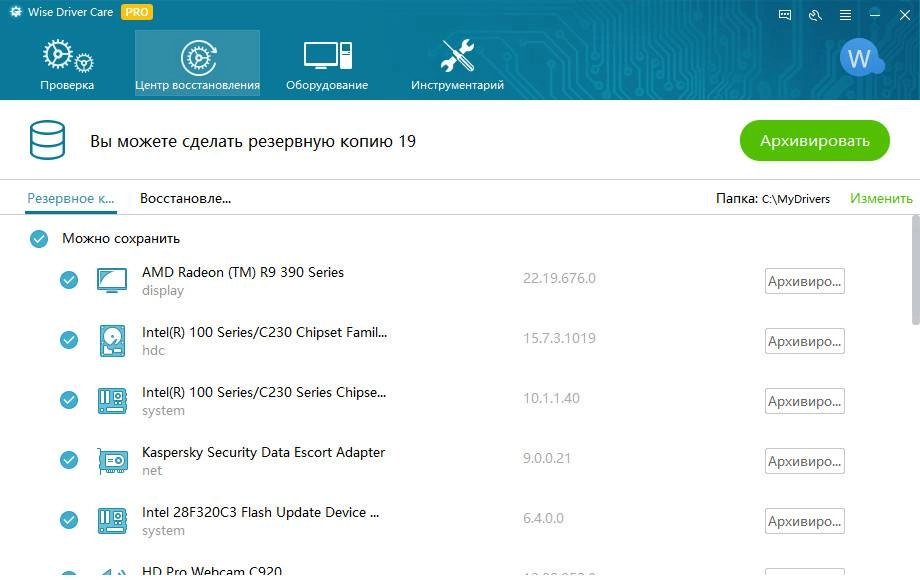The width and height of the screenshot is (920, 580).
Task: Click the database backup icon
Action: [x=47, y=140]
